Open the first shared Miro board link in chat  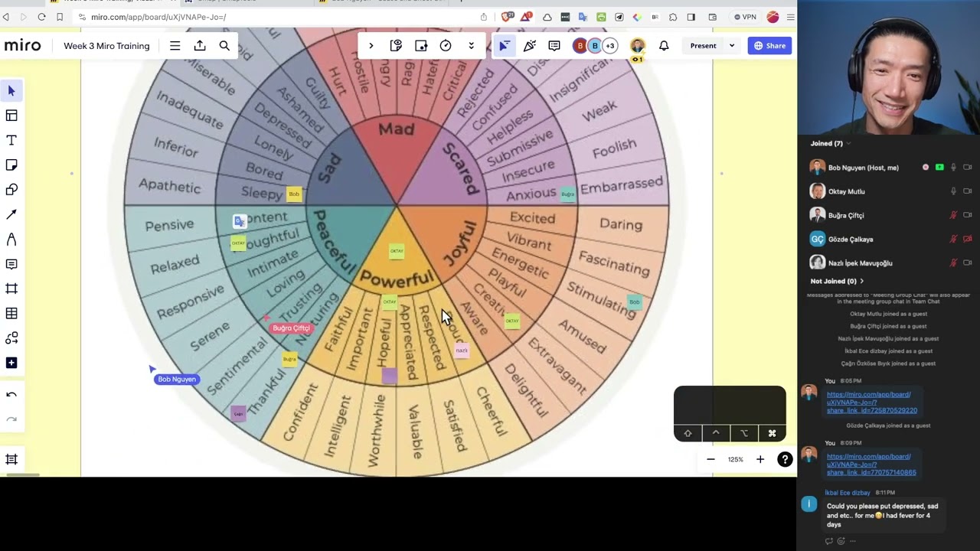[x=871, y=403]
